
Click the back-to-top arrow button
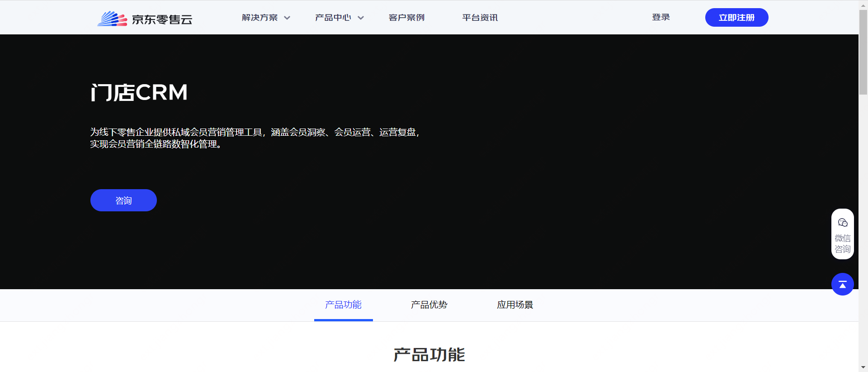[x=843, y=284]
